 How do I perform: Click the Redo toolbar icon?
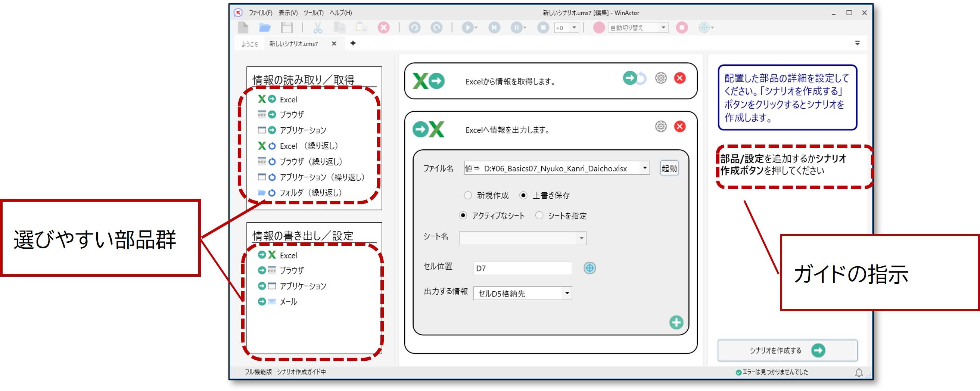click(x=436, y=27)
